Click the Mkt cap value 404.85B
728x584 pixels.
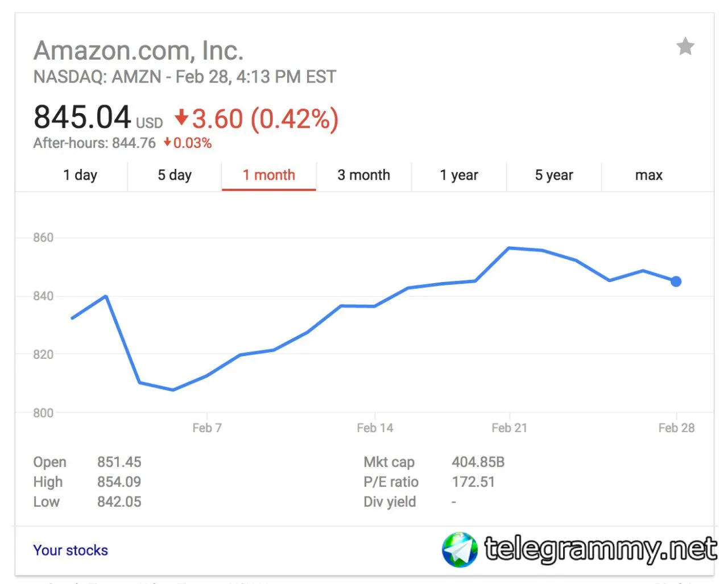[478, 462]
